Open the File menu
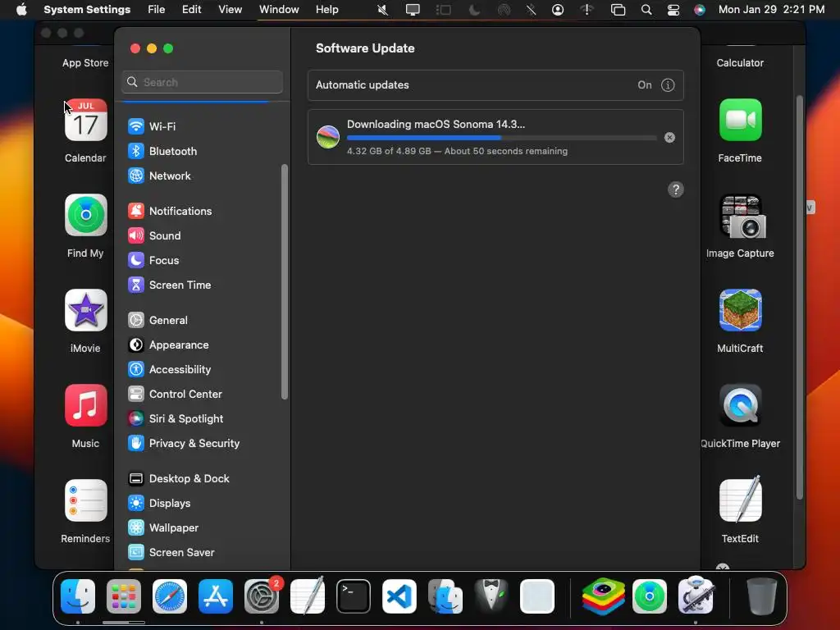 [157, 10]
